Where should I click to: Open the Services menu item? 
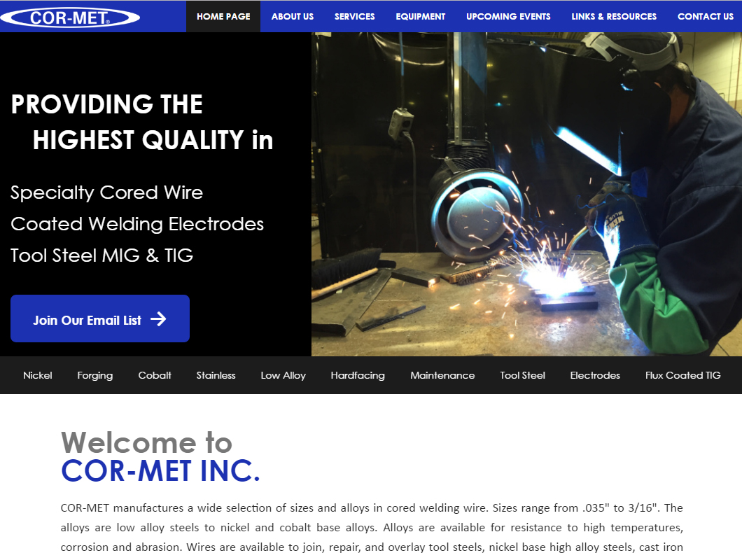(x=354, y=17)
